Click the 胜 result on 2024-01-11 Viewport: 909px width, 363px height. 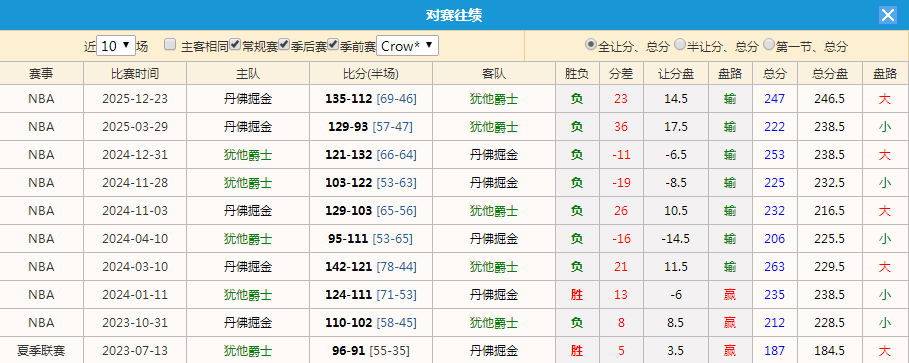[x=577, y=295]
